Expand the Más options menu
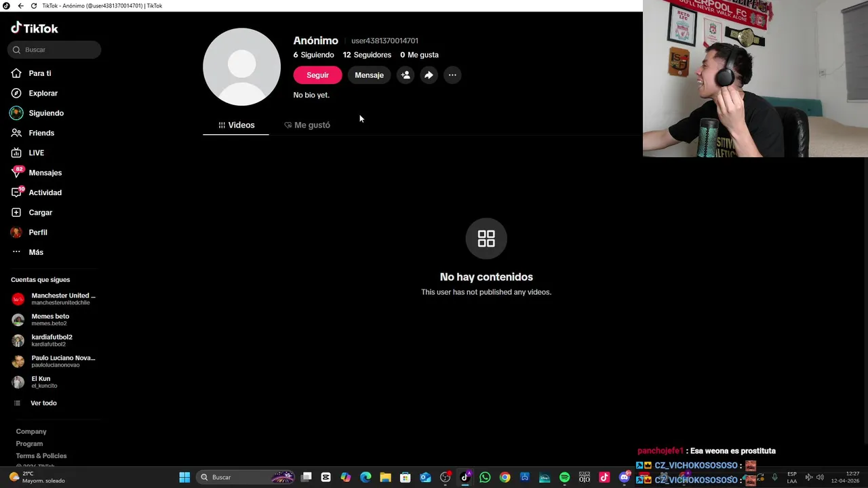 click(36, 252)
